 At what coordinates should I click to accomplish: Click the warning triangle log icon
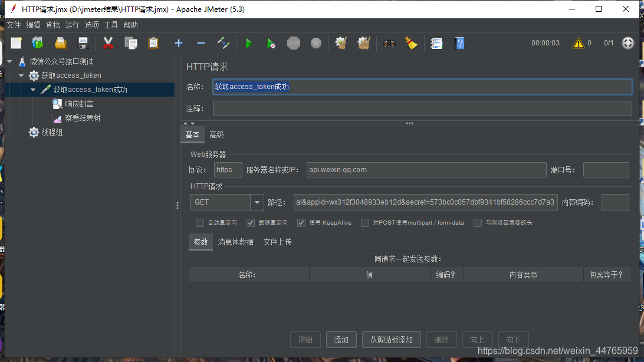pyautogui.click(x=579, y=43)
